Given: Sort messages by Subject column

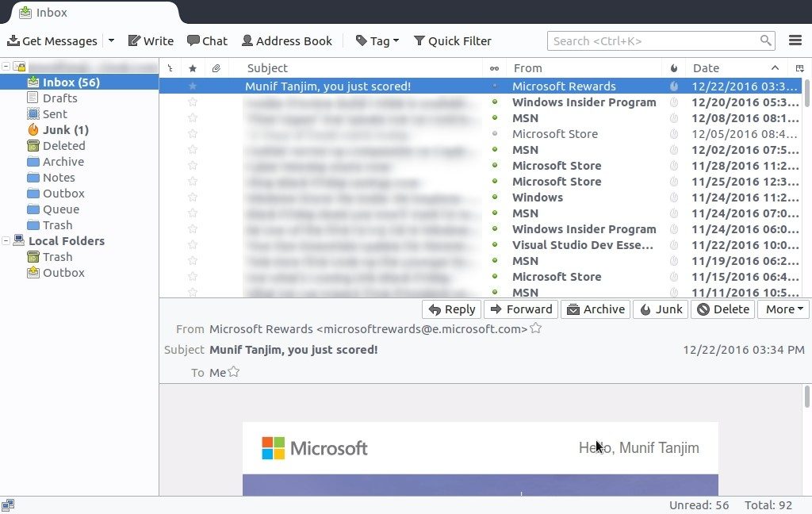Looking at the screenshot, I should point(356,68).
